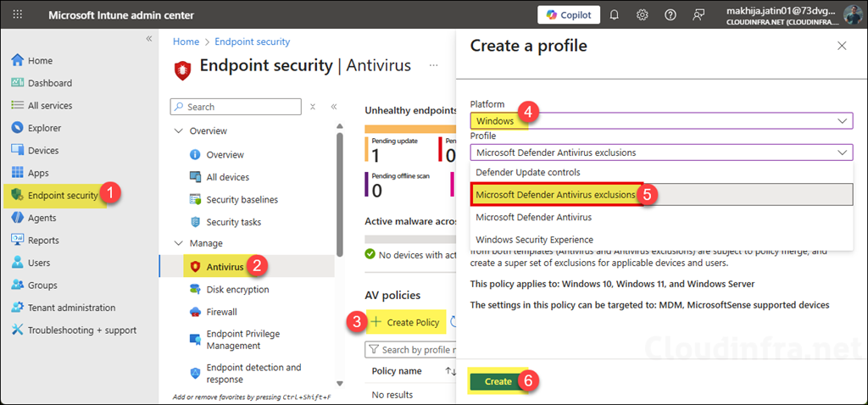Open Reports in left navigation
868x405 pixels.
click(43, 240)
